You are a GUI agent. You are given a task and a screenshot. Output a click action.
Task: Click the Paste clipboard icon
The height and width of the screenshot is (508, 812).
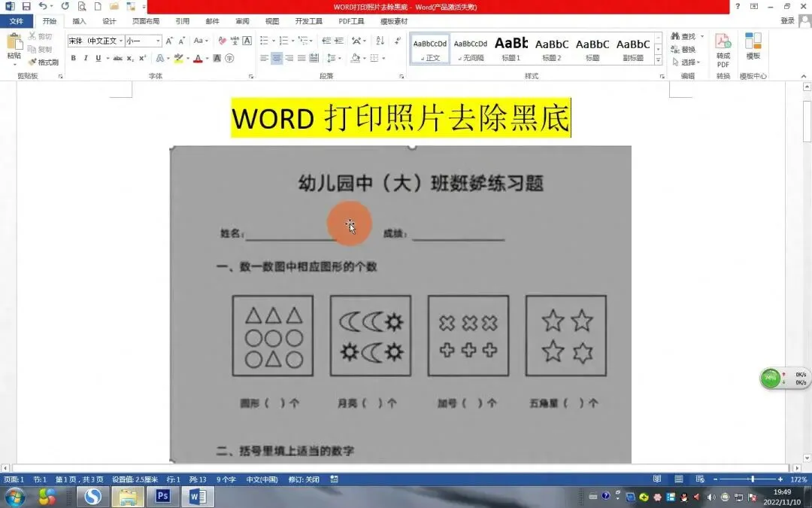point(14,42)
